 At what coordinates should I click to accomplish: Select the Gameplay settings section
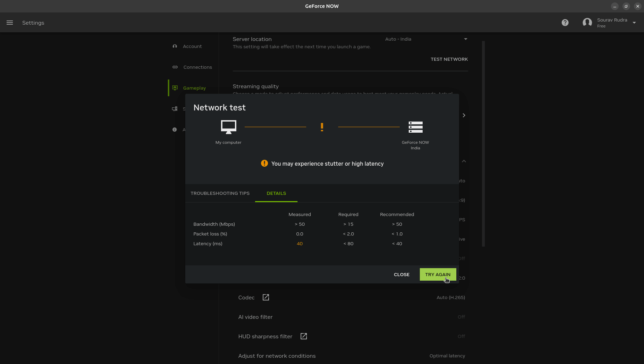pos(194,88)
